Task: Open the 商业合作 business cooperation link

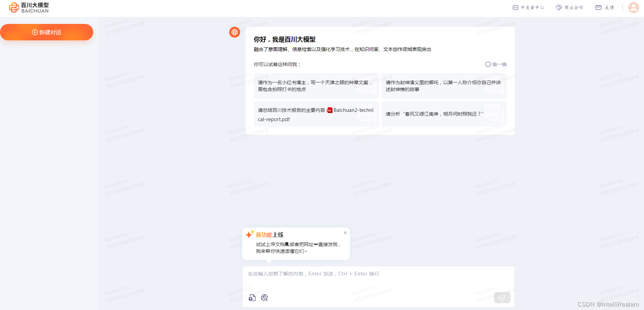Action: pyautogui.click(x=569, y=8)
